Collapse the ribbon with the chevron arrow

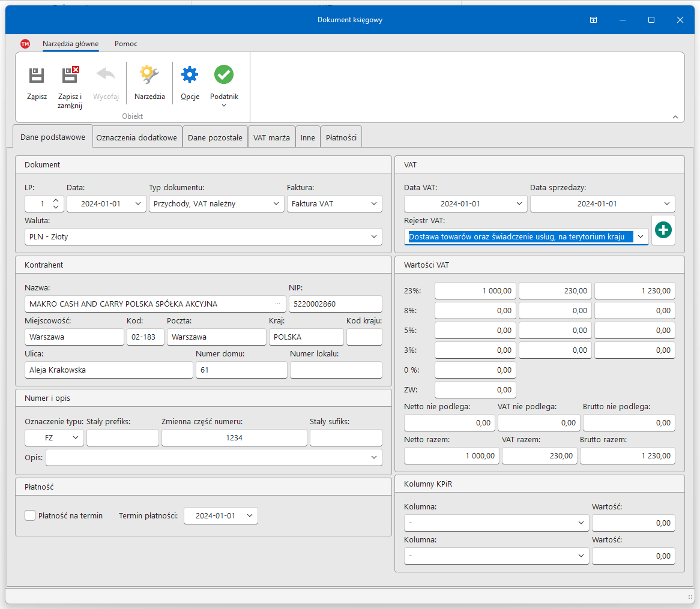tap(675, 117)
